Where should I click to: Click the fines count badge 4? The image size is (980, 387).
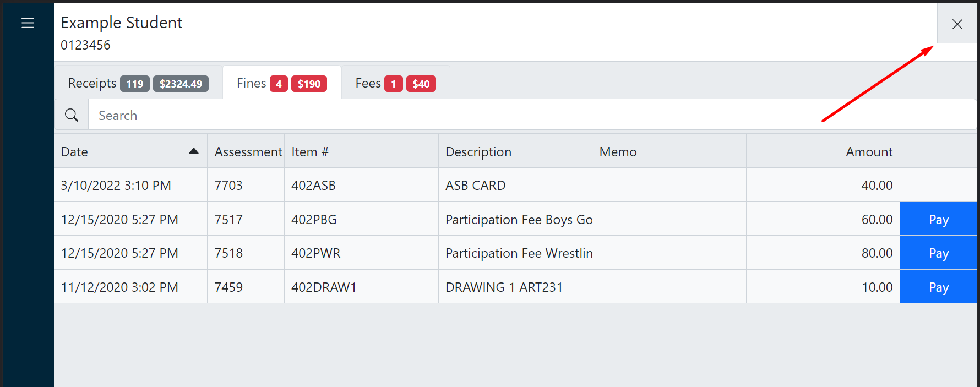[279, 84]
